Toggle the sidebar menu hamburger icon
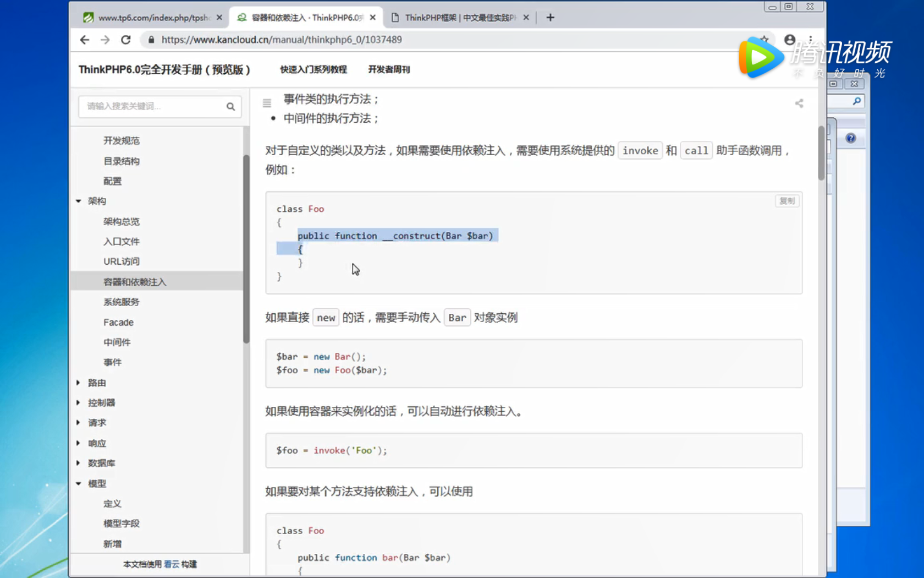Viewport: 924px width, 578px height. point(267,103)
